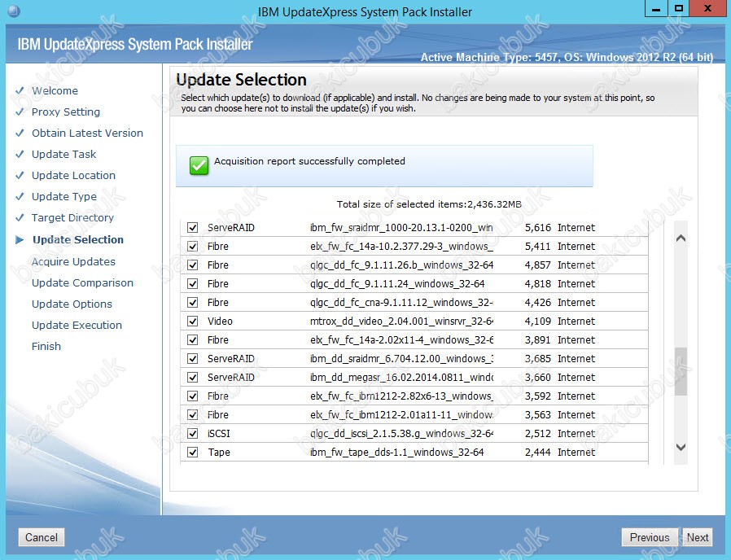Select the Update Comparison step
The width and height of the screenshot is (731, 560).
point(82,282)
